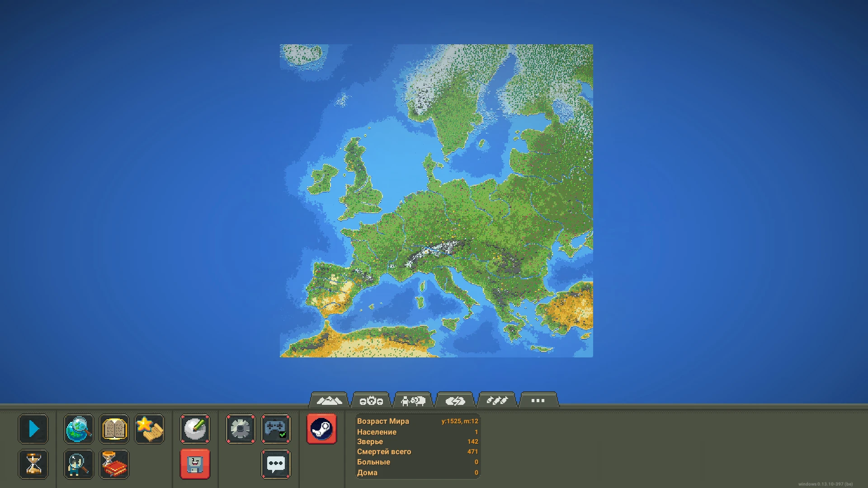The image size is (868, 488).
Task: Click the "Население" population stat row
Action: coord(377,432)
